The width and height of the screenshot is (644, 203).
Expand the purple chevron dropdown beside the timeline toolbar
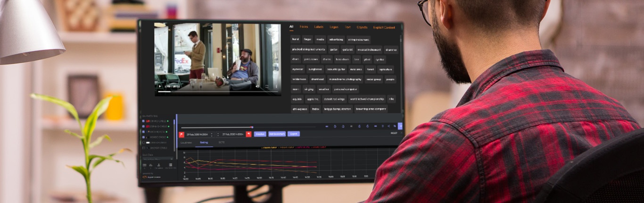400,126
